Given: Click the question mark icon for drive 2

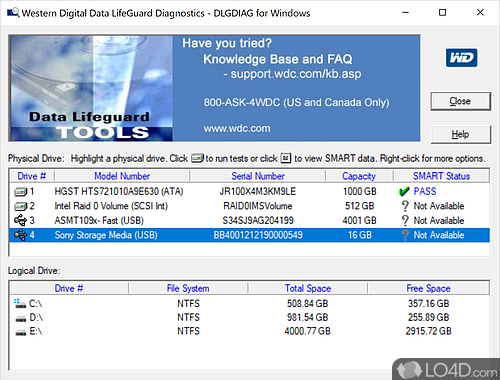Looking at the screenshot, I should [405, 206].
